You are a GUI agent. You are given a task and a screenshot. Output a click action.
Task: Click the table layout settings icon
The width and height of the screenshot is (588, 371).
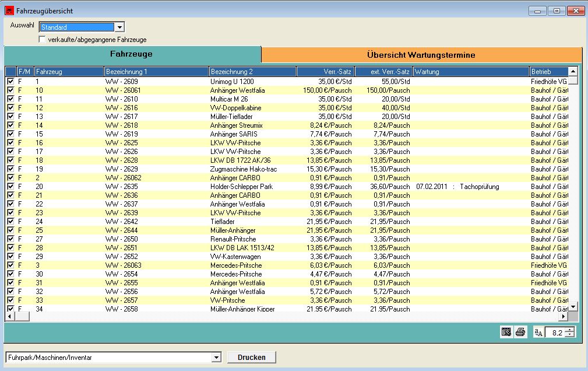coord(506,332)
